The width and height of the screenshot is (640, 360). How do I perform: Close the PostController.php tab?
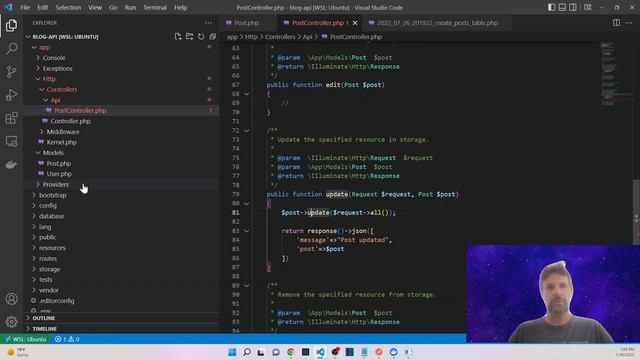pos(355,23)
